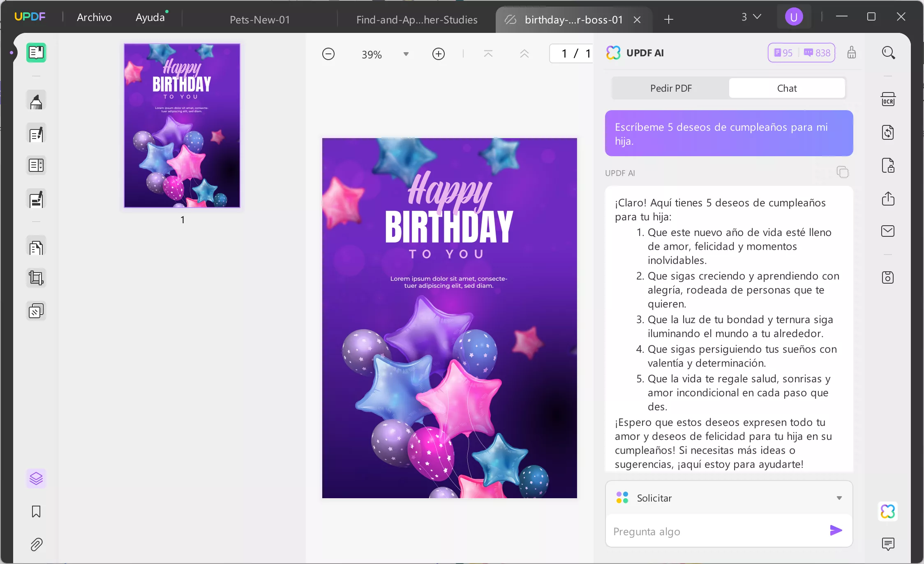Switch to Chat tab
This screenshot has height=564, width=924.
(787, 88)
